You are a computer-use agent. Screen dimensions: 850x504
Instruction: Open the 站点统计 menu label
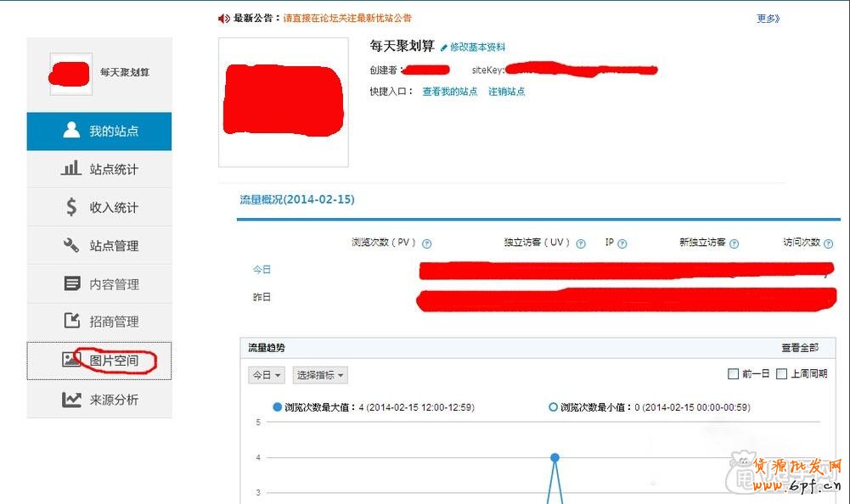(114, 170)
